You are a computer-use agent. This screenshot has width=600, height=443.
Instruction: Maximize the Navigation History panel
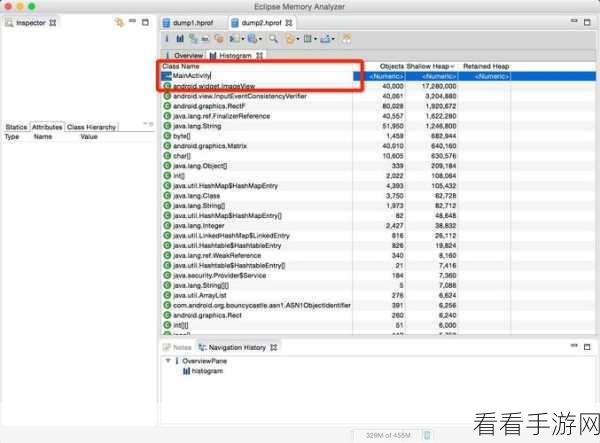pos(587,347)
